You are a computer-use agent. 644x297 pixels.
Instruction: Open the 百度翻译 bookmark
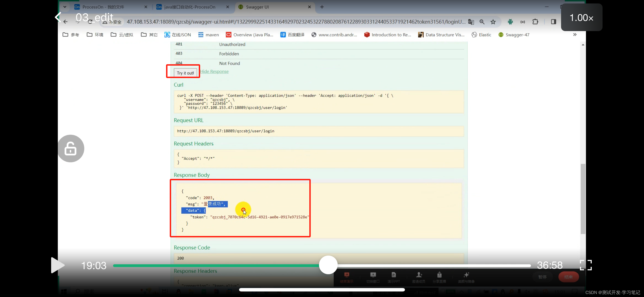tap(292, 35)
